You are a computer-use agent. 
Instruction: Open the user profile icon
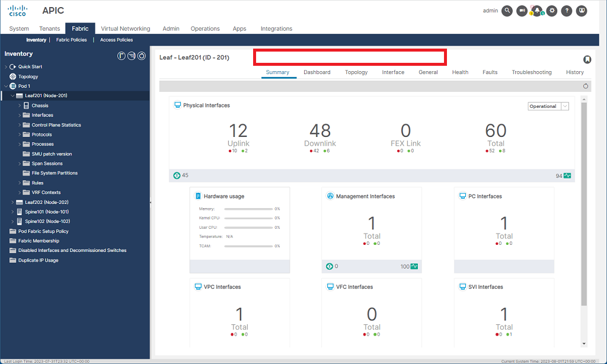[x=582, y=11]
